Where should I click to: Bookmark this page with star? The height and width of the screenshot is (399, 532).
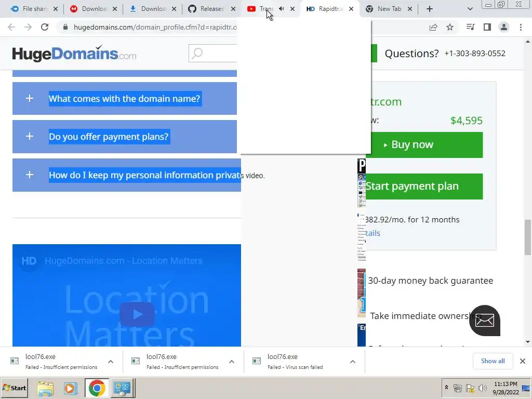point(450,27)
